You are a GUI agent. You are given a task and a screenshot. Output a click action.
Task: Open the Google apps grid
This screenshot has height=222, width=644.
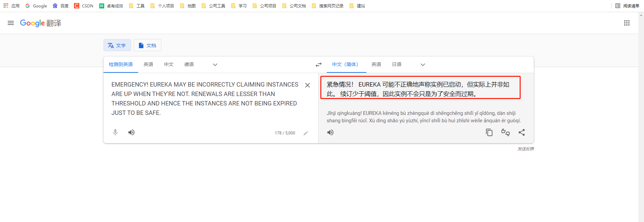[x=627, y=23]
